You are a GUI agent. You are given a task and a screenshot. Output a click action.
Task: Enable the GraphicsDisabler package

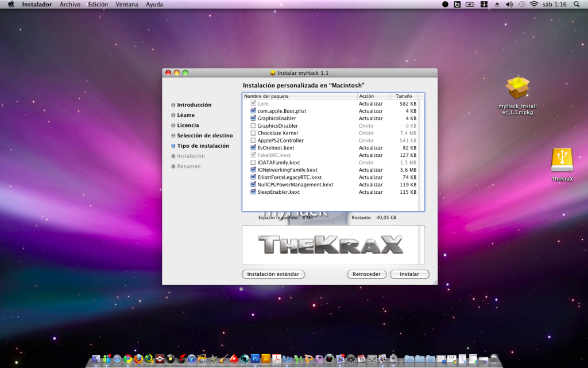[x=253, y=125]
